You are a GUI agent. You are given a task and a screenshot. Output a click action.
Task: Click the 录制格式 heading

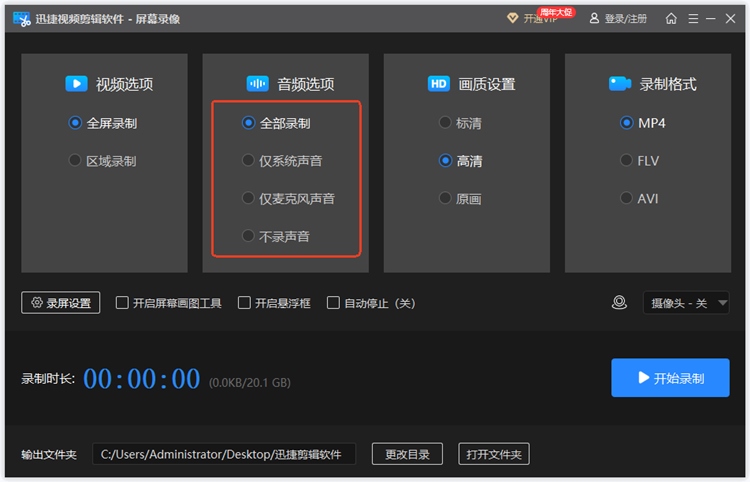click(668, 84)
